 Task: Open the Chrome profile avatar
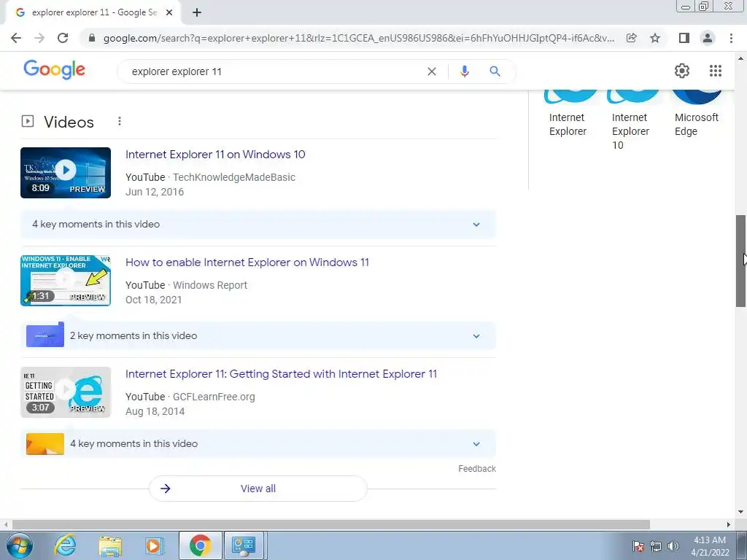click(708, 38)
